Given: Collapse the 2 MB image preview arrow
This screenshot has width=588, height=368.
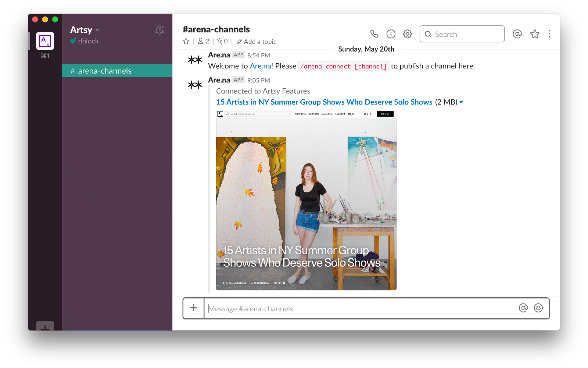Looking at the screenshot, I should 461,102.
